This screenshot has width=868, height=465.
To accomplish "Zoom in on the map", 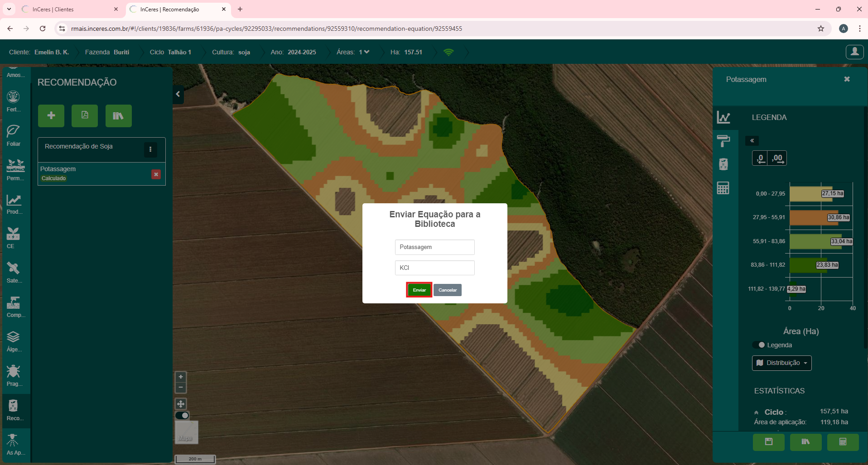I will (181, 377).
